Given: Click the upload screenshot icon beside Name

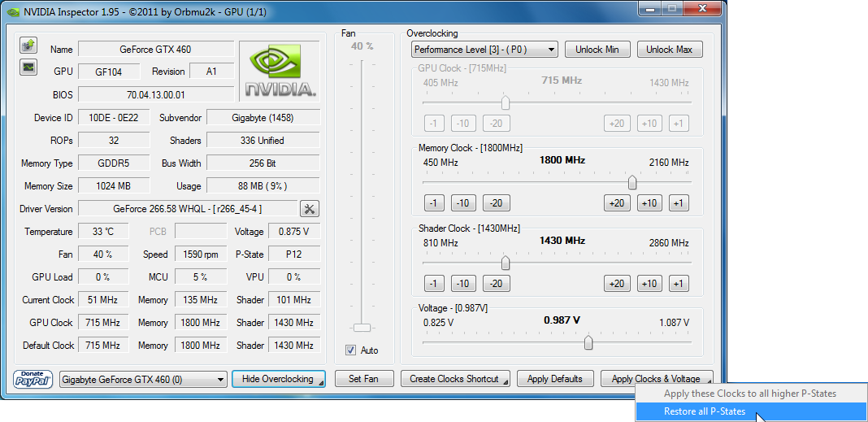Looking at the screenshot, I should click(x=28, y=45).
